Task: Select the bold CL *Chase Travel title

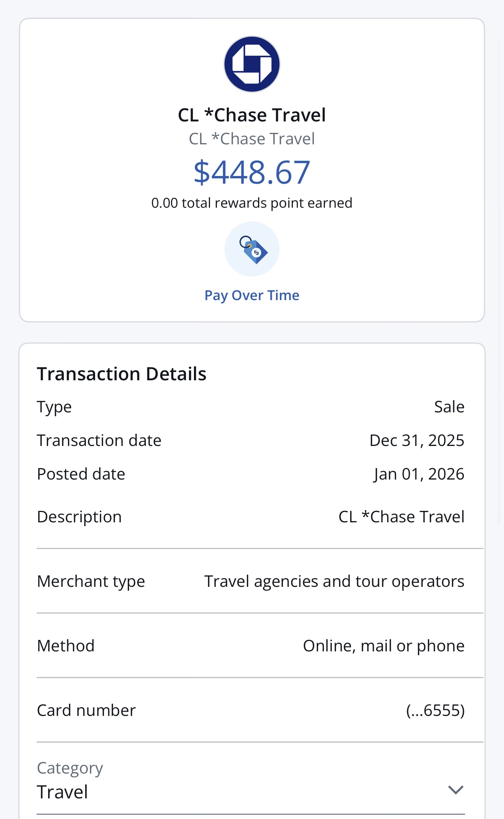Action: tap(252, 115)
